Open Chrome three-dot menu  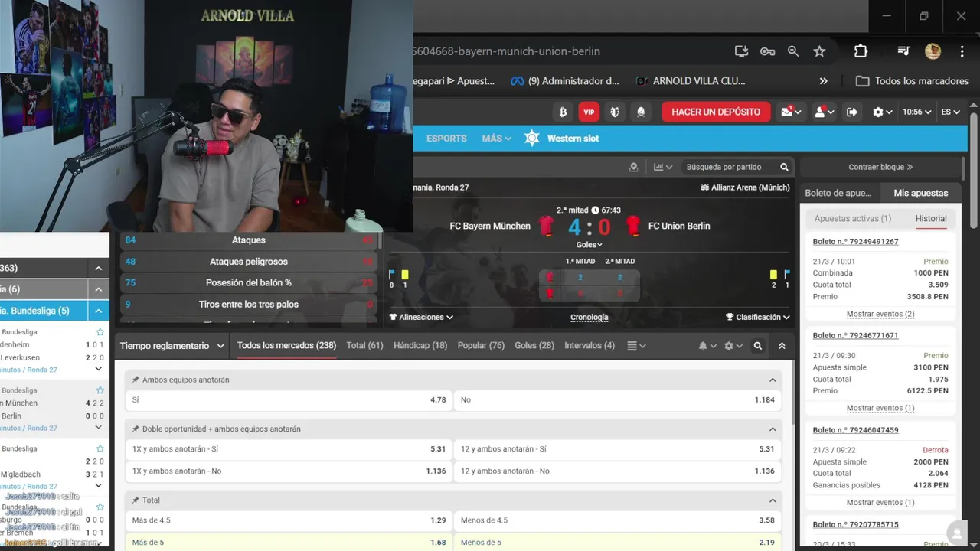[962, 51]
